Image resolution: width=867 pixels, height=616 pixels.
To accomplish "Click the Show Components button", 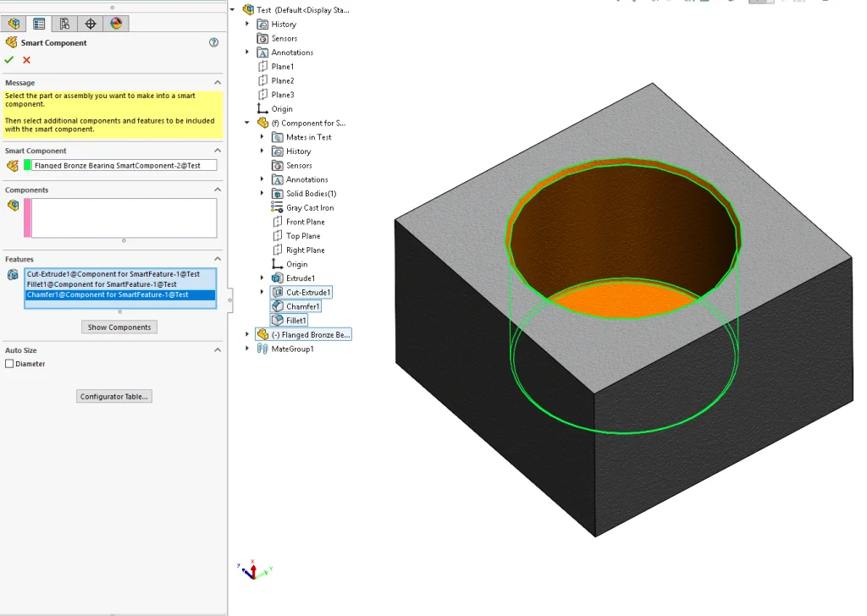I will [119, 327].
